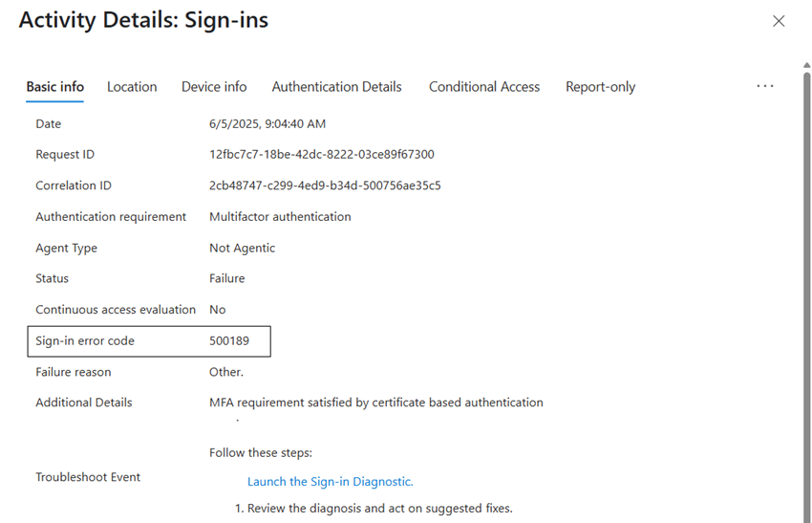Click the Not Agentic value
812x523 pixels.
(242, 249)
